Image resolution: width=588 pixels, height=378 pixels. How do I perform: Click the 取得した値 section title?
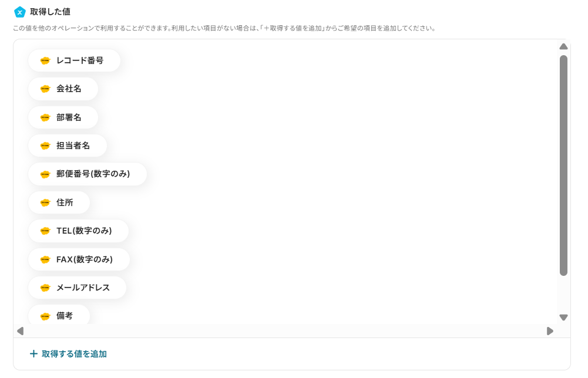point(50,12)
